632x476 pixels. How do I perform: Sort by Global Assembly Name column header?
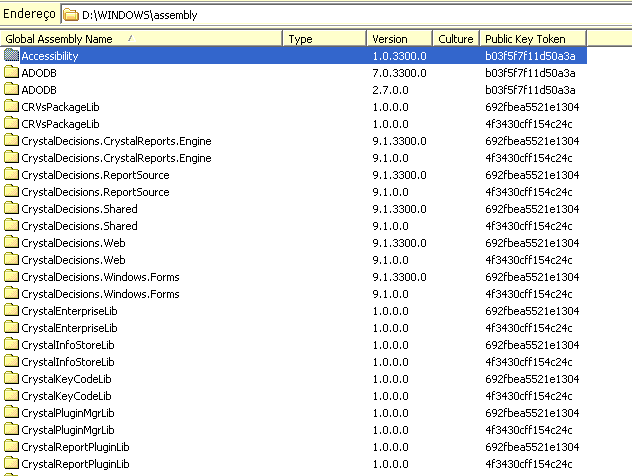[141, 39]
